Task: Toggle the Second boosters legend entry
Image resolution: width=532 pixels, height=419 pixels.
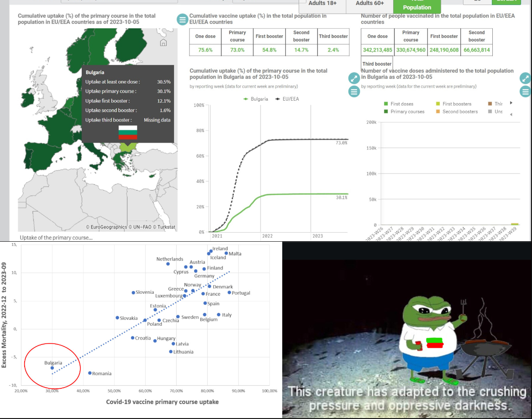Action: 457,111
